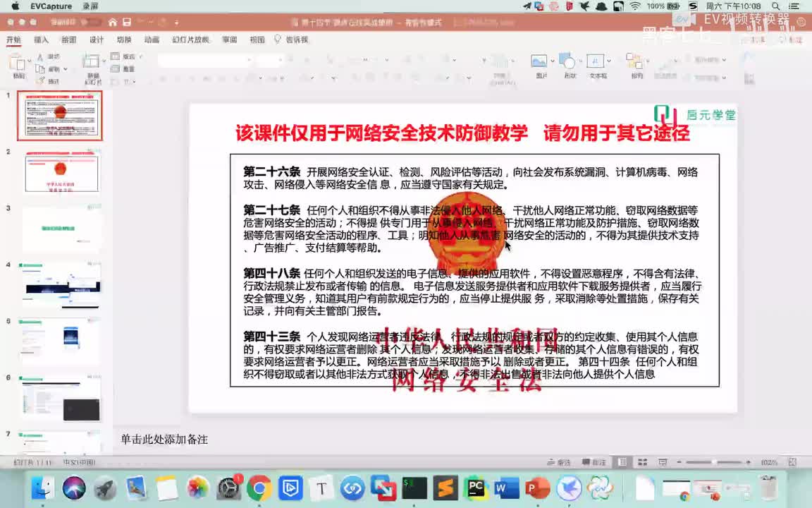Viewport: 812px width, 508px height.
Task: Click the Copy (复制) icon
Action: tap(40, 68)
